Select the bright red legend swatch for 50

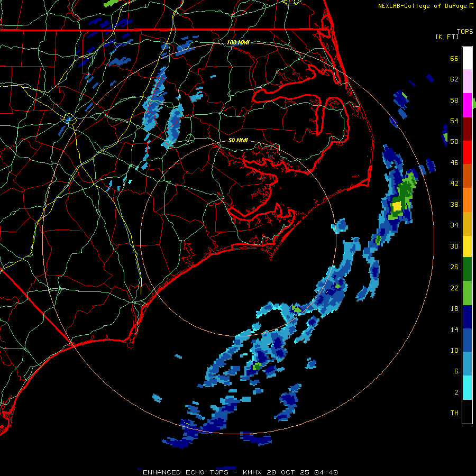[x=467, y=152]
